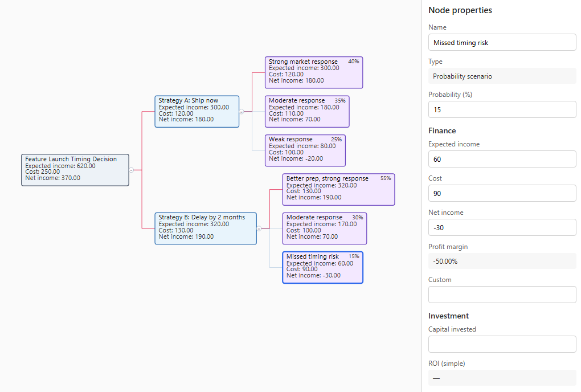Click the Net income input field

pos(502,227)
